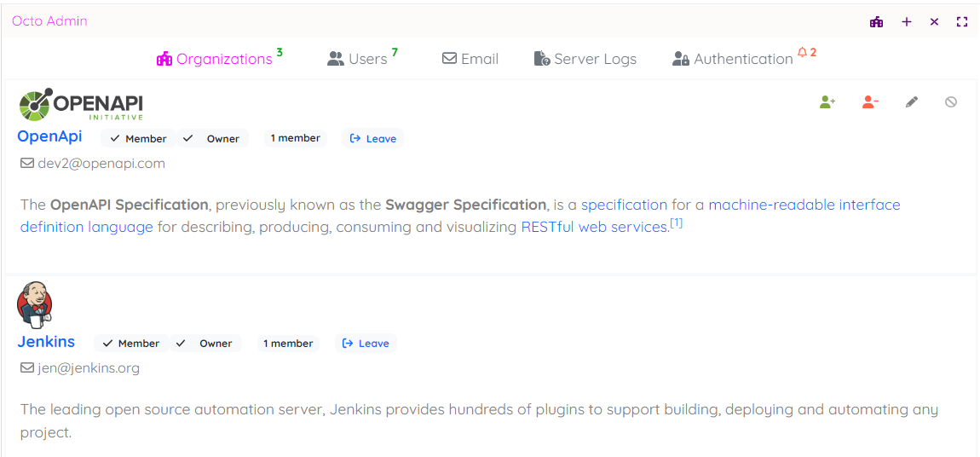The image size is (980, 457).
Task: Click the Authentication notification bell icon
Action: [802, 53]
